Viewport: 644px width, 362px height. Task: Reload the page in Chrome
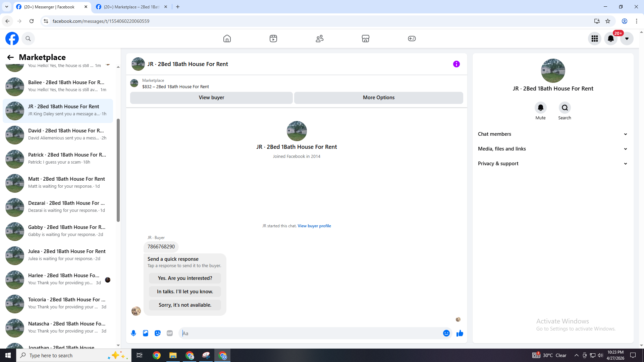point(32,21)
